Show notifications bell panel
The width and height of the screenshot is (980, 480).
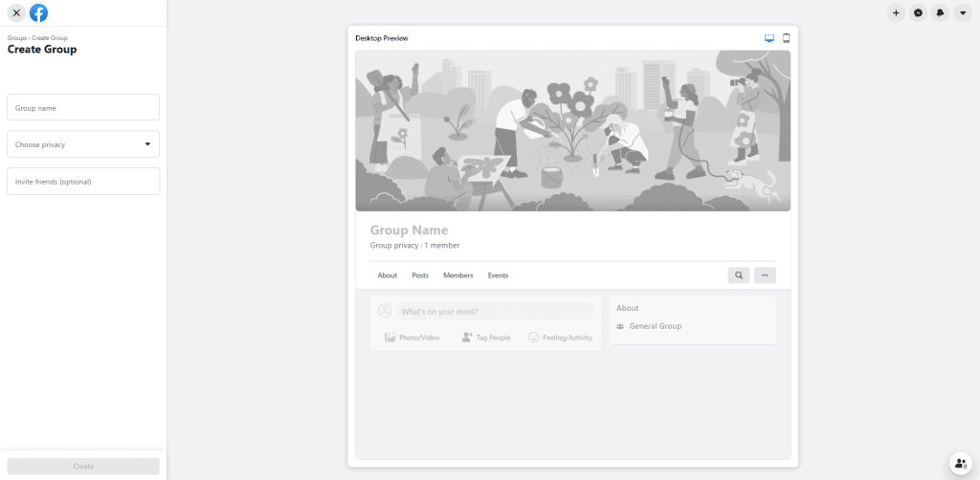[x=940, y=12]
